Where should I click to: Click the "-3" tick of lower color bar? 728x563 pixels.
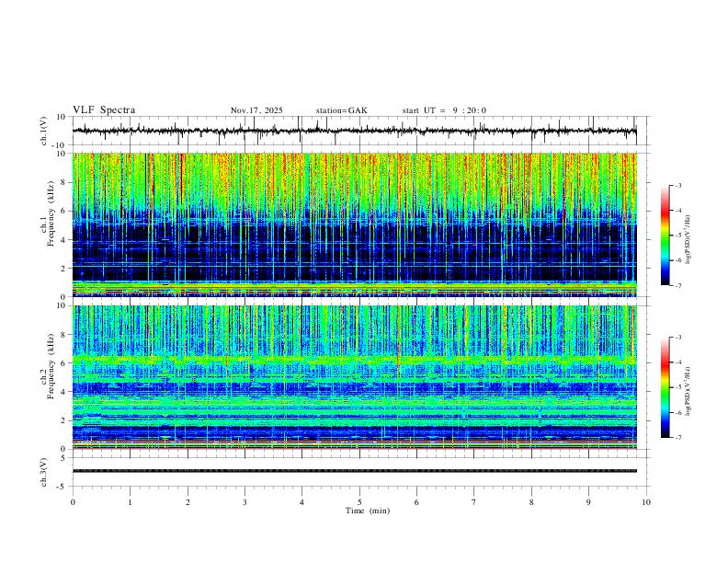[677, 338]
